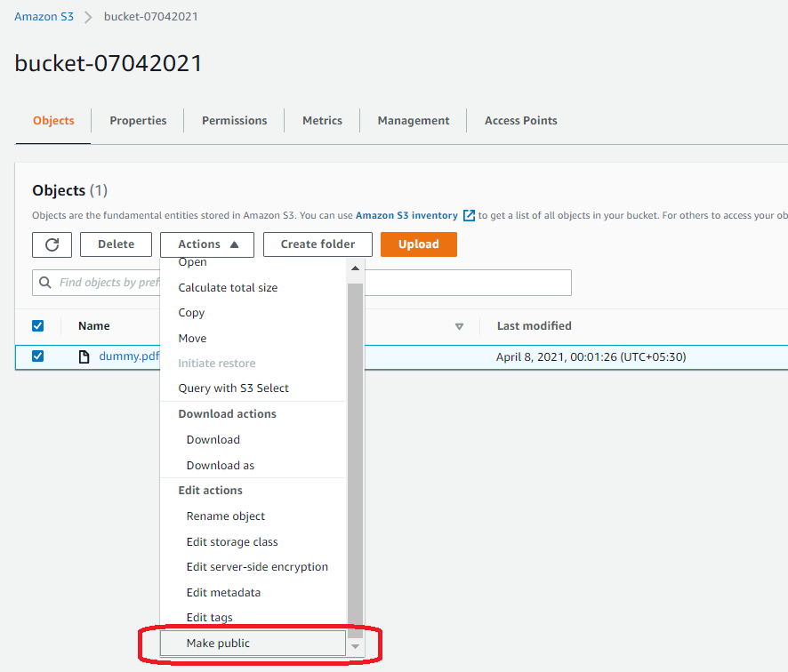Screen dimensions: 788x672
Task: Select Rename object in Edit actions
Action: coord(225,516)
